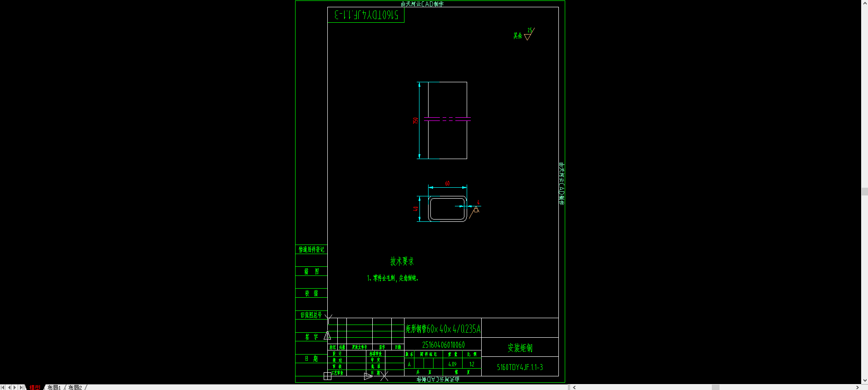Select drawing number 5160TDY4JF.1.1-3 in title block
Viewport: 868px width, 390px height.
click(x=520, y=367)
